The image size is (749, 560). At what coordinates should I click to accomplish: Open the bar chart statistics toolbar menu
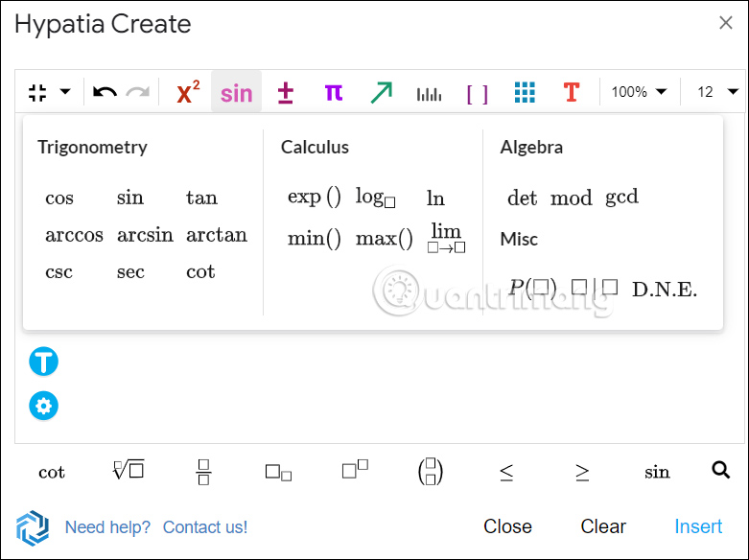click(429, 94)
